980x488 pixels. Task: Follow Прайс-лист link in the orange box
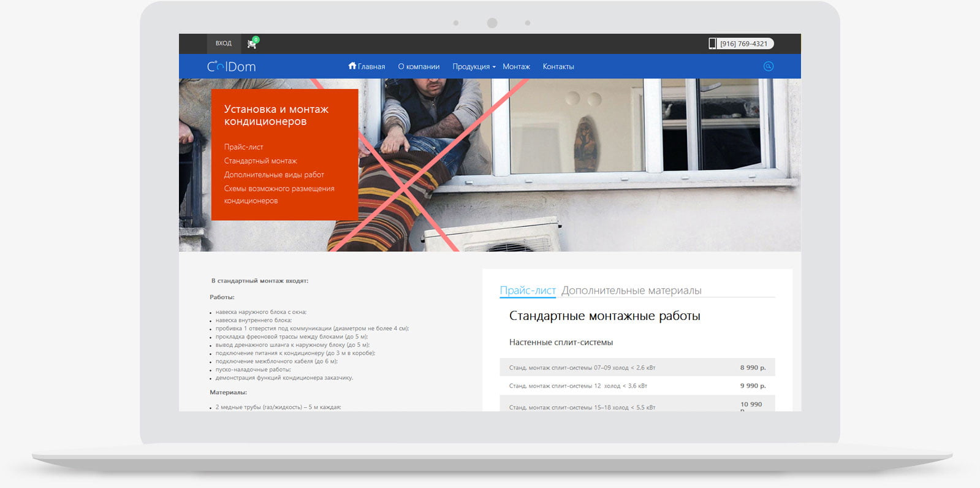(243, 147)
